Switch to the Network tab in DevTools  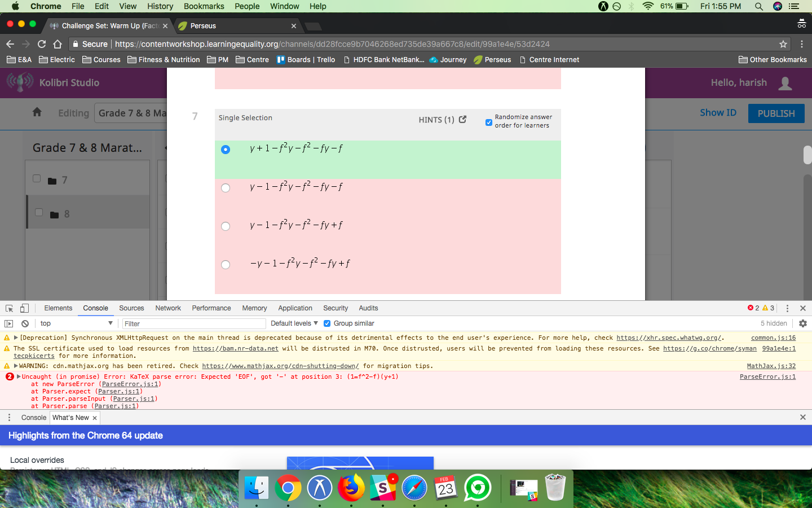pos(167,308)
